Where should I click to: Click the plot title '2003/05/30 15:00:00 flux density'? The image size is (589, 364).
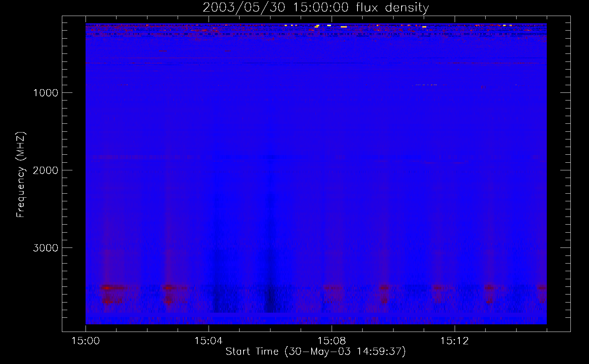click(316, 7)
